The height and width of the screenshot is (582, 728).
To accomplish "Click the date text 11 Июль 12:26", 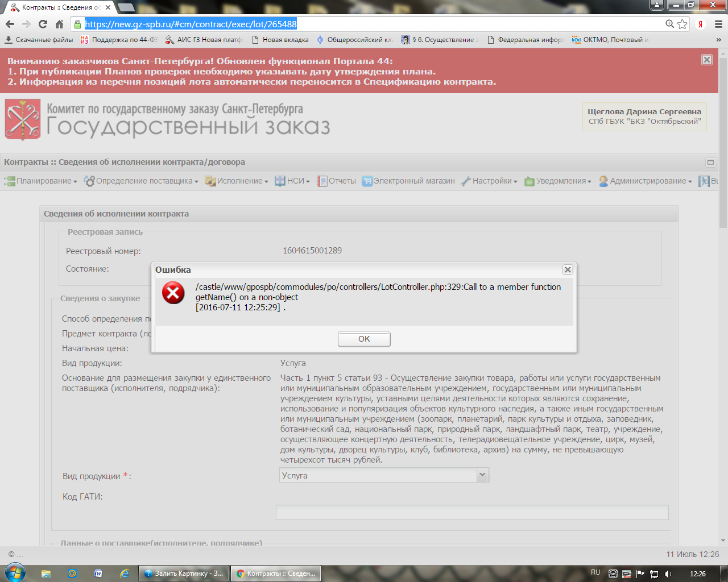I will (x=693, y=554).
